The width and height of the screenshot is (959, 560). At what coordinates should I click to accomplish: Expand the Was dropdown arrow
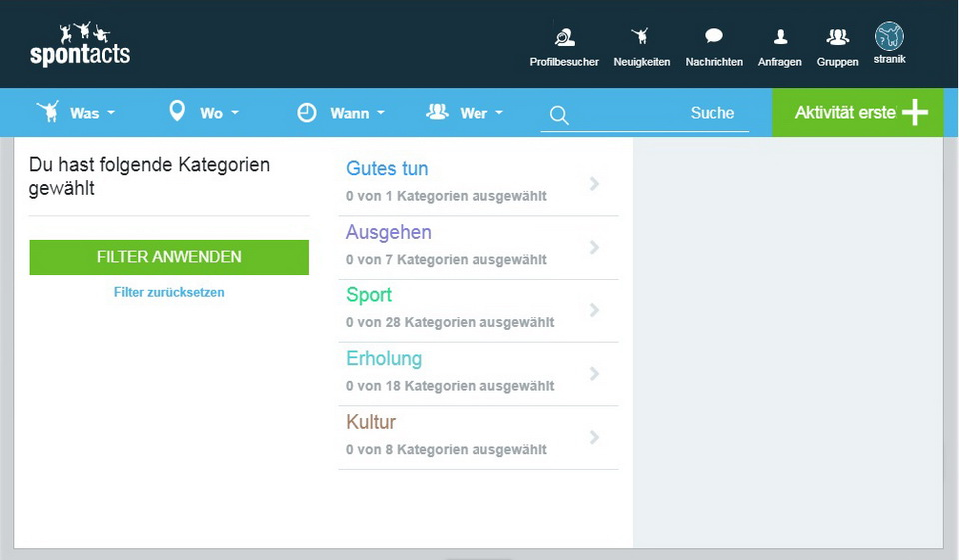point(111,113)
